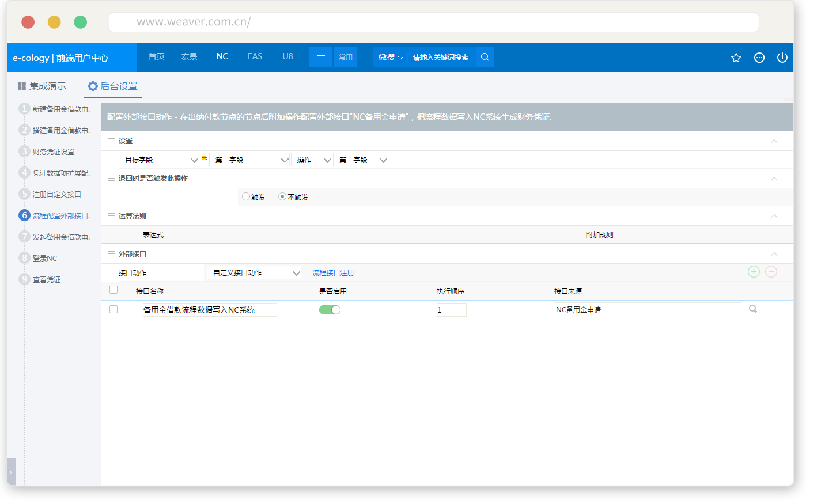
Task: Open the 目标字段 dropdown
Action: pos(159,160)
